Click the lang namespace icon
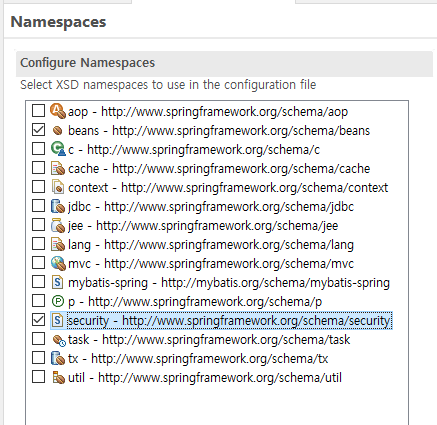 tap(58, 244)
